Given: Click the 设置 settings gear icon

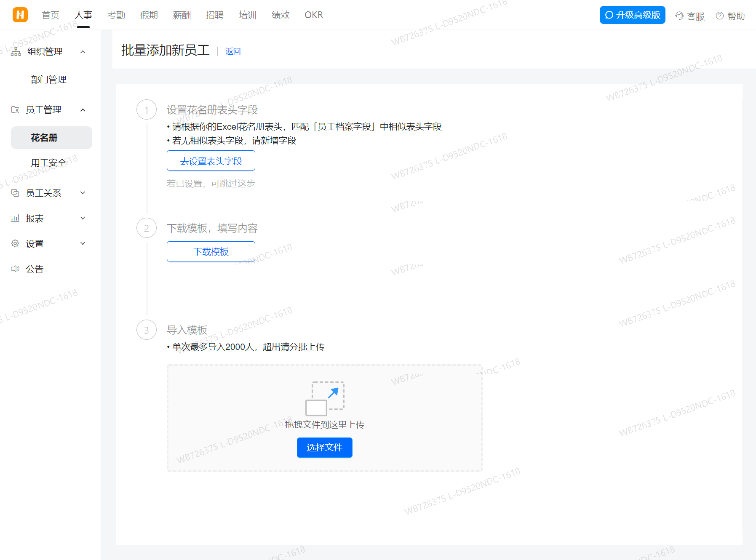Looking at the screenshot, I should (x=15, y=243).
